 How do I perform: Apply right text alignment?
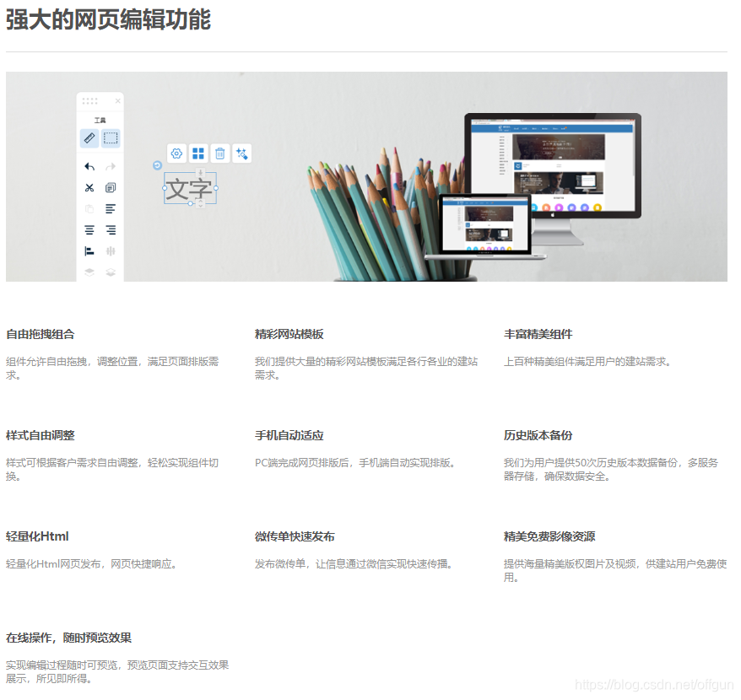[112, 229]
